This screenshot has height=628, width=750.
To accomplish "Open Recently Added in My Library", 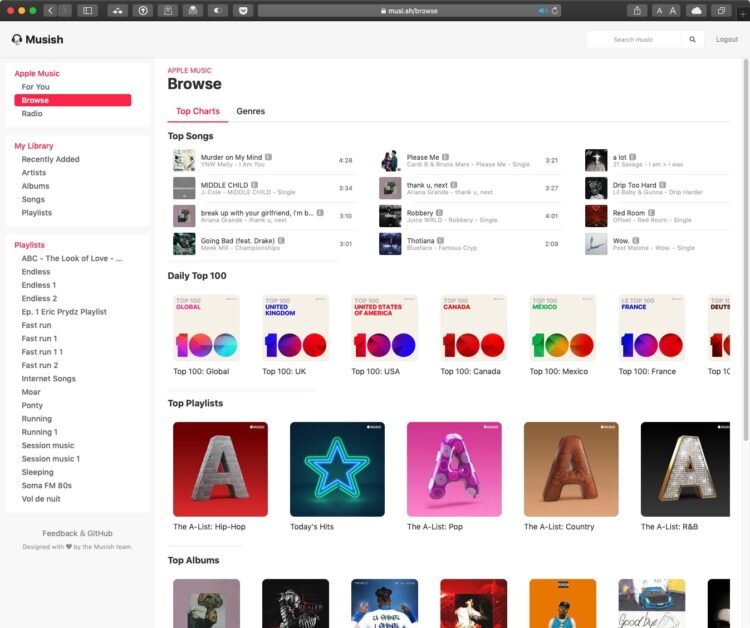I will point(50,159).
